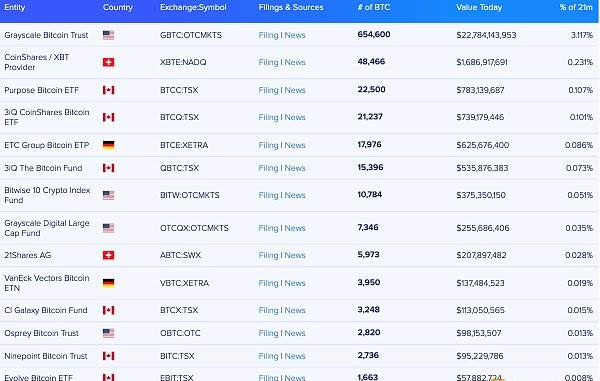Click the Canada flag for Ninepoint Bitcoin Trust
The height and width of the screenshot is (381, 600).
108,356
